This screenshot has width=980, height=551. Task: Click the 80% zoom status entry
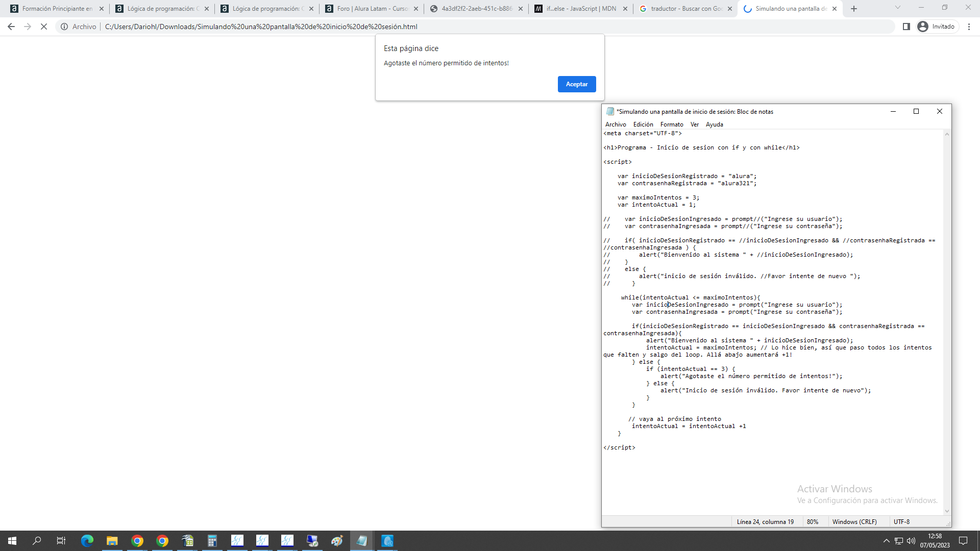(813, 522)
